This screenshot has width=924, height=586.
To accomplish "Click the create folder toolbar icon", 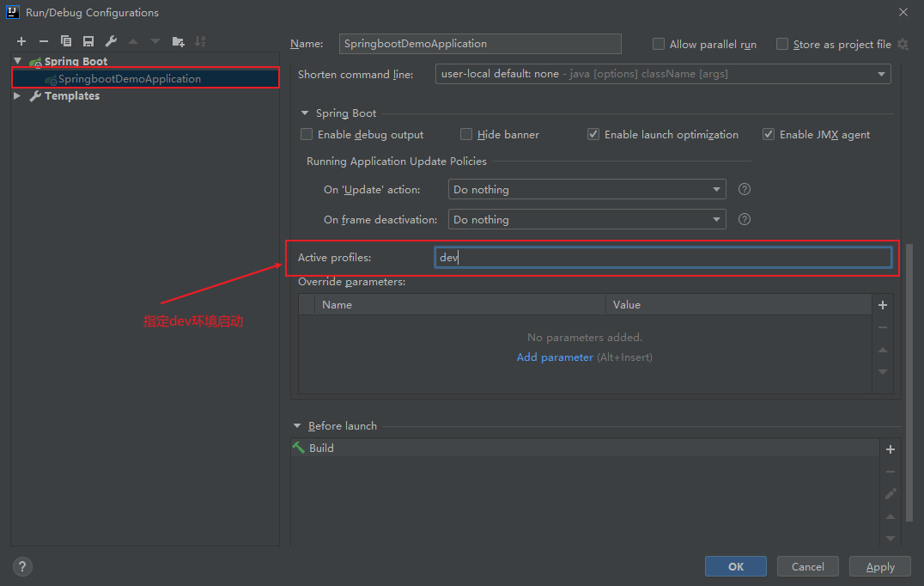I will click(x=178, y=41).
